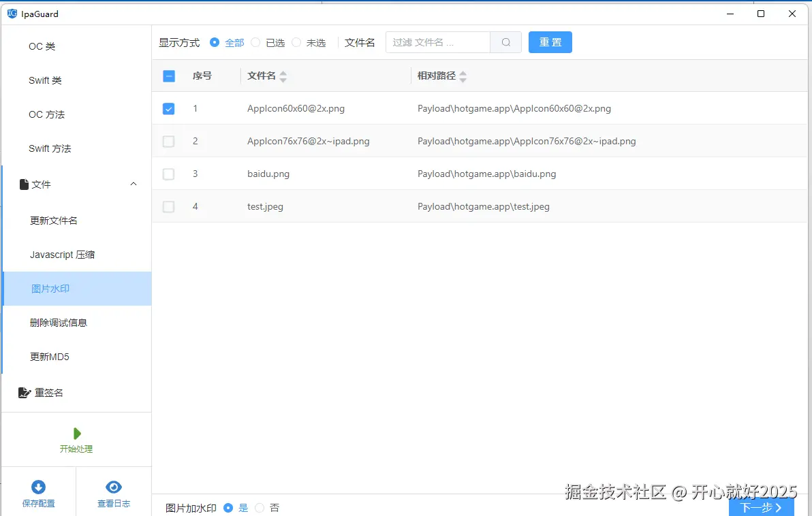812x516 pixels.
Task: Click sort control next to 相对路径 header
Action: point(463,76)
